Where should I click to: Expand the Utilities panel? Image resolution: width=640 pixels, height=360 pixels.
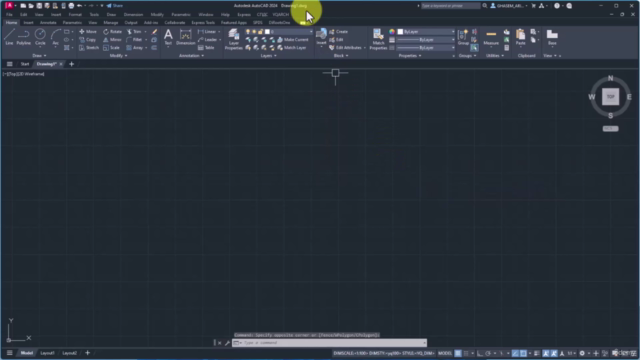pyautogui.click(x=495, y=56)
